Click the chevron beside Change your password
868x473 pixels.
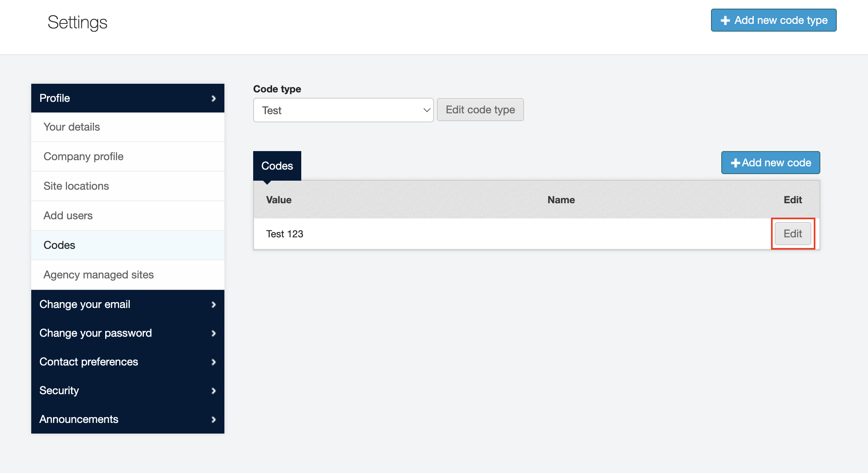pyautogui.click(x=213, y=333)
